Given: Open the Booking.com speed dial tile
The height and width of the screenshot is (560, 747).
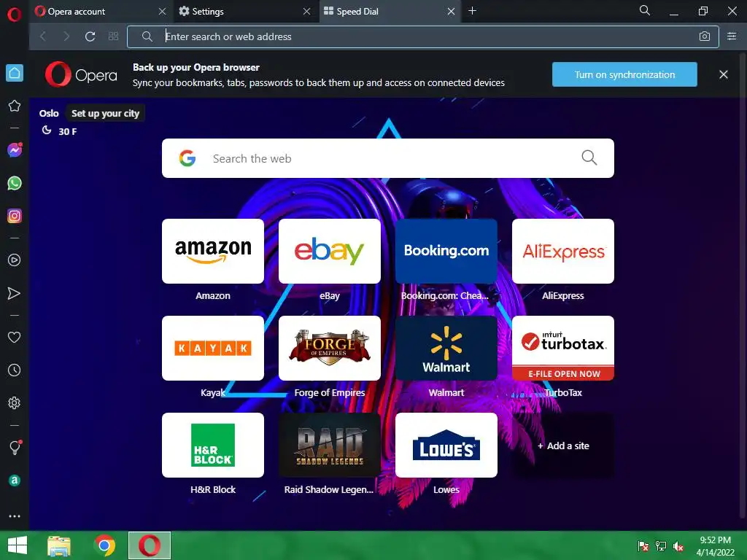Looking at the screenshot, I should [446, 251].
